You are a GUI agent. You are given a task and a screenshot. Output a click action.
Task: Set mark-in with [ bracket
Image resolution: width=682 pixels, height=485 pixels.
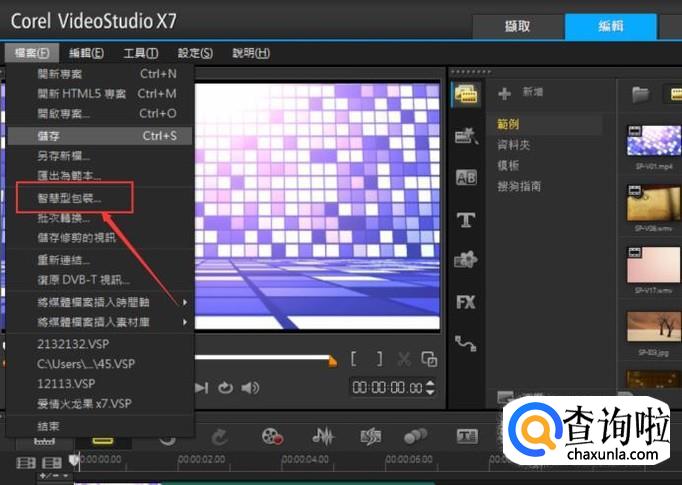coord(354,359)
